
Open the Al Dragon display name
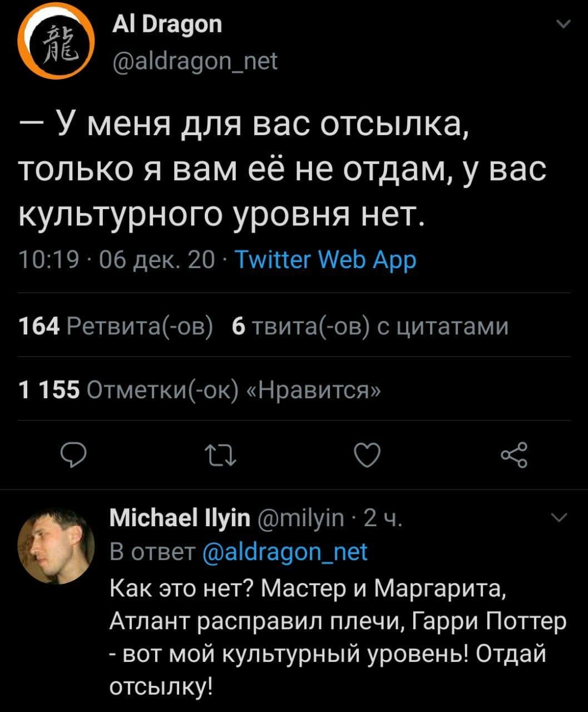167,24
